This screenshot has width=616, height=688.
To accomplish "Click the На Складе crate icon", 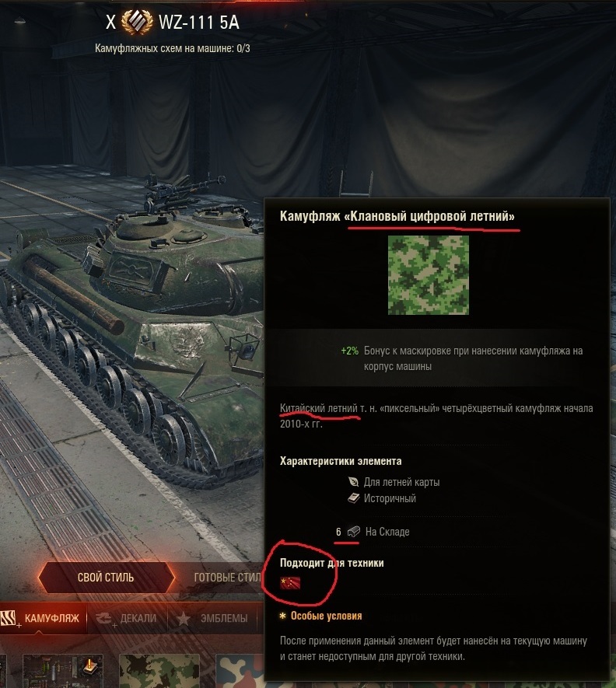I will coord(353,532).
